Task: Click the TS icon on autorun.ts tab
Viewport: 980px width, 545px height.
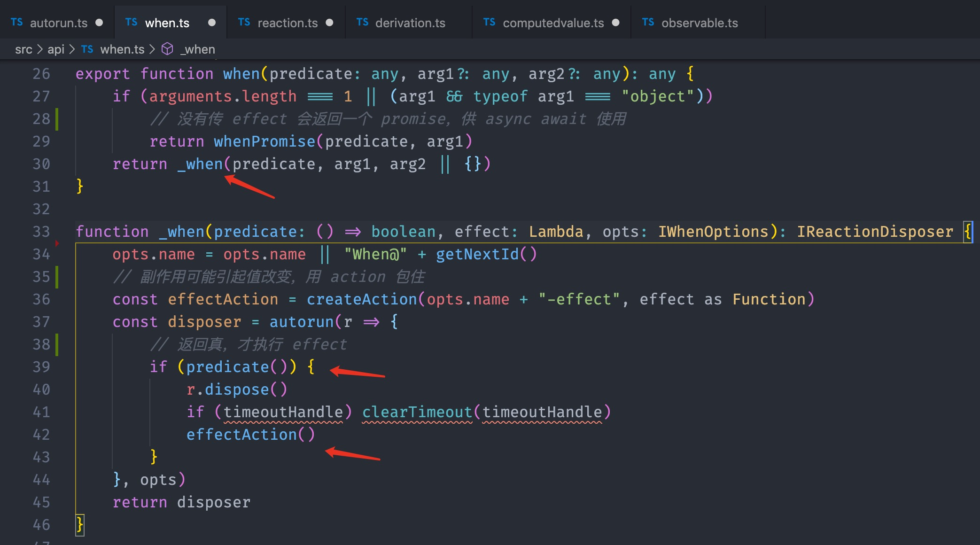Action: [16, 23]
